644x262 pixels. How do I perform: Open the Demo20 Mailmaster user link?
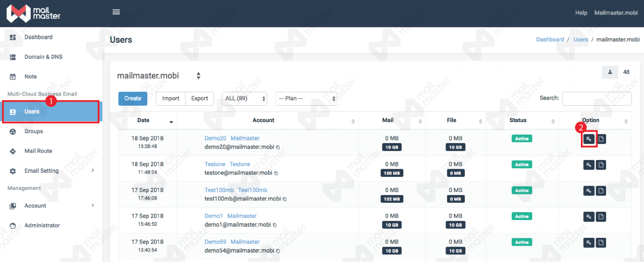coord(232,138)
